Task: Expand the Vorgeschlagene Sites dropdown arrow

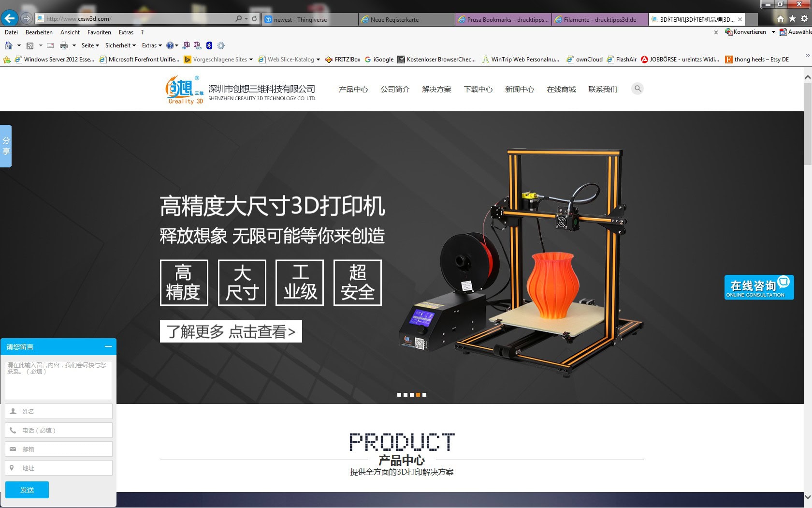Action: click(251, 60)
